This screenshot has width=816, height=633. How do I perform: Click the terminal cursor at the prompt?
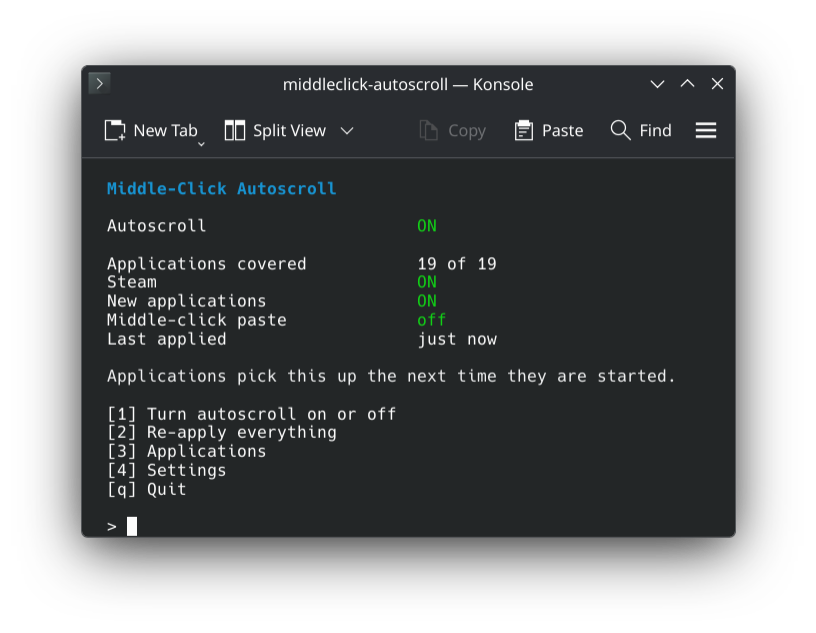pyautogui.click(x=132, y=526)
